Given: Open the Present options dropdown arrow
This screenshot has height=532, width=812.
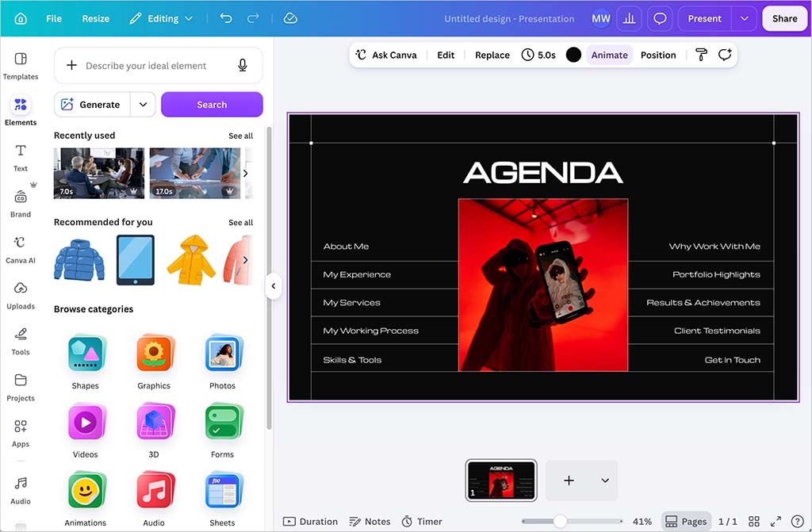Looking at the screenshot, I should click(x=744, y=19).
